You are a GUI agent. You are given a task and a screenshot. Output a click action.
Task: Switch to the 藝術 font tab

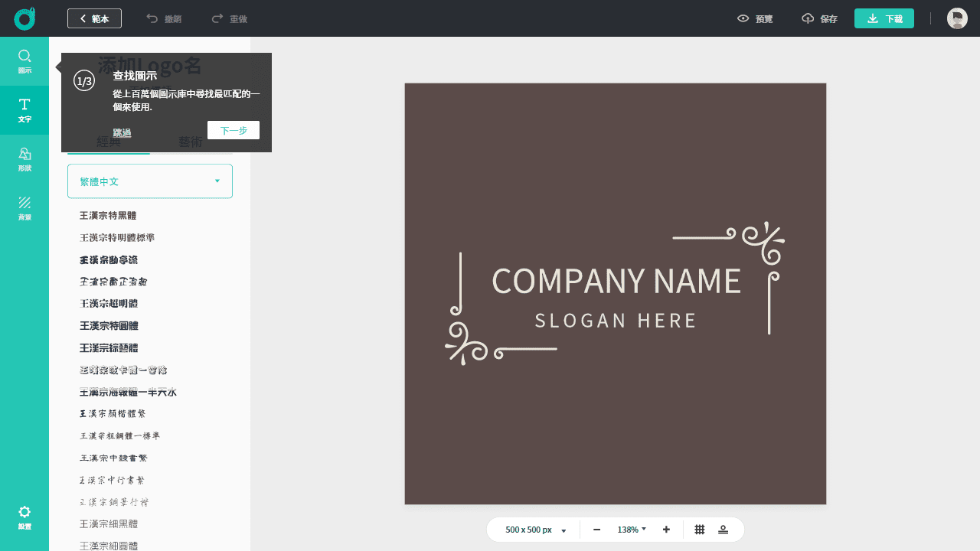click(x=191, y=143)
